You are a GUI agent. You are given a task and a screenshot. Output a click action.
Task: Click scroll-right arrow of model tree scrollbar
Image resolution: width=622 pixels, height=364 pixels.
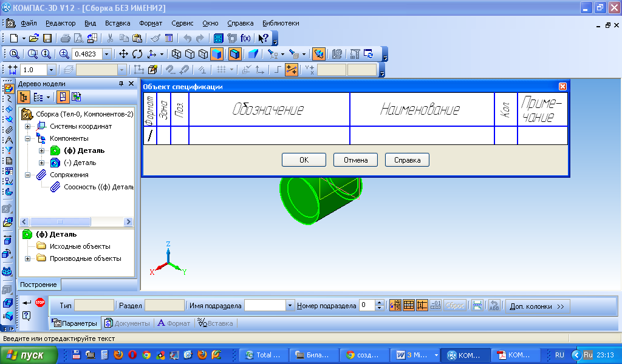coord(128,222)
